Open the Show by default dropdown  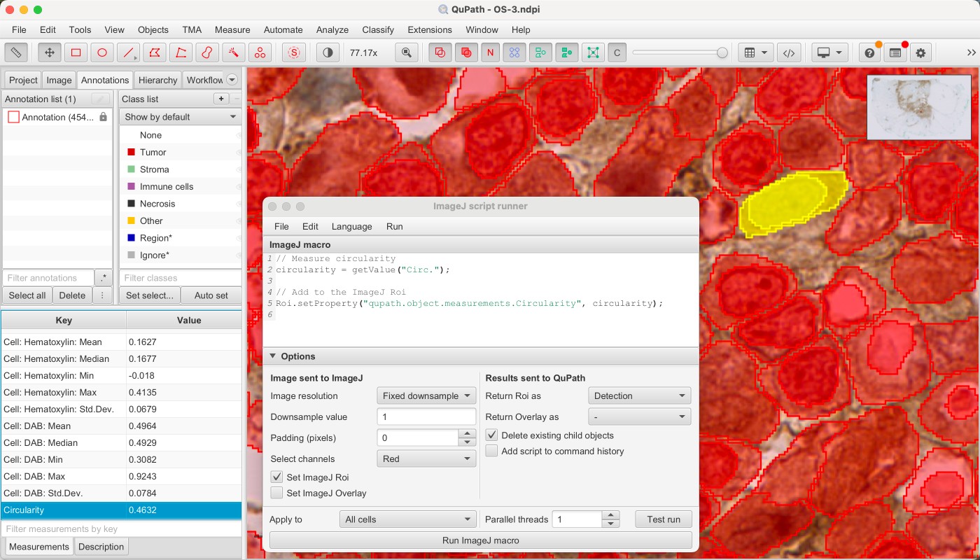[181, 117]
